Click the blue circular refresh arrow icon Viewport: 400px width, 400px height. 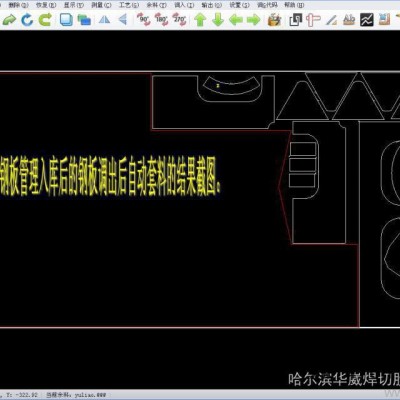[x=27, y=20]
